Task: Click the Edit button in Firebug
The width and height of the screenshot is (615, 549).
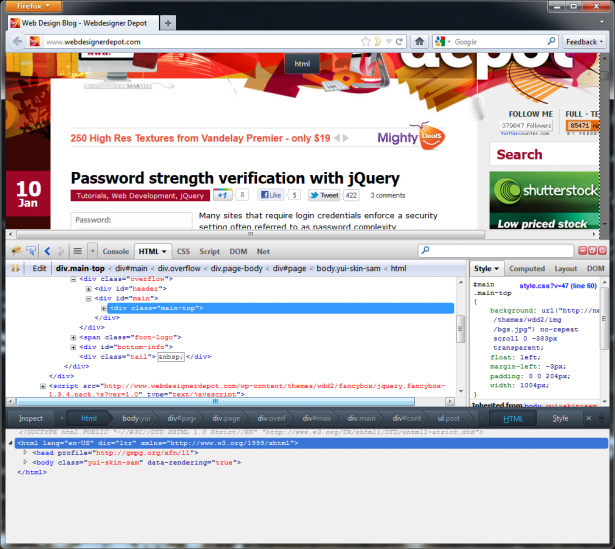Action: [39, 269]
